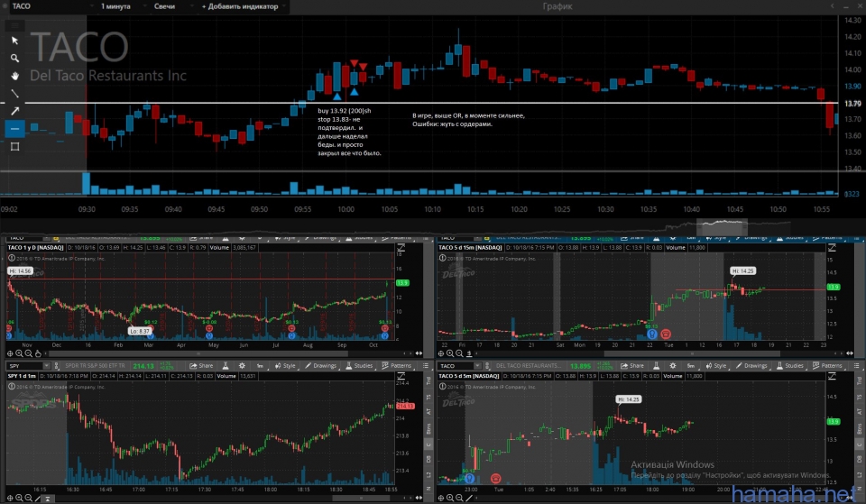This screenshot has height=504, width=866.
Task: Toggle AT side tab on SPY chart
Action: [x=428, y=412]
